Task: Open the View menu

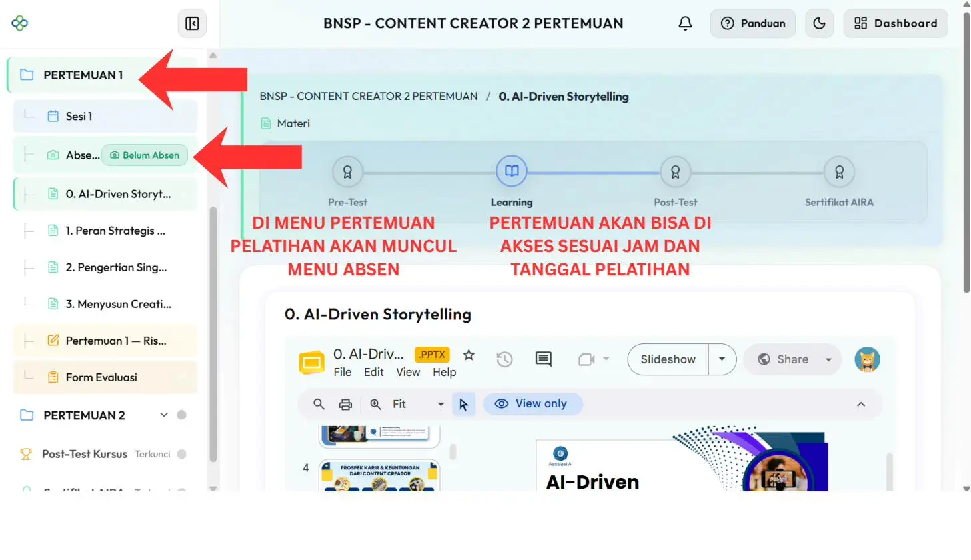Action: [x=408, y=372]
